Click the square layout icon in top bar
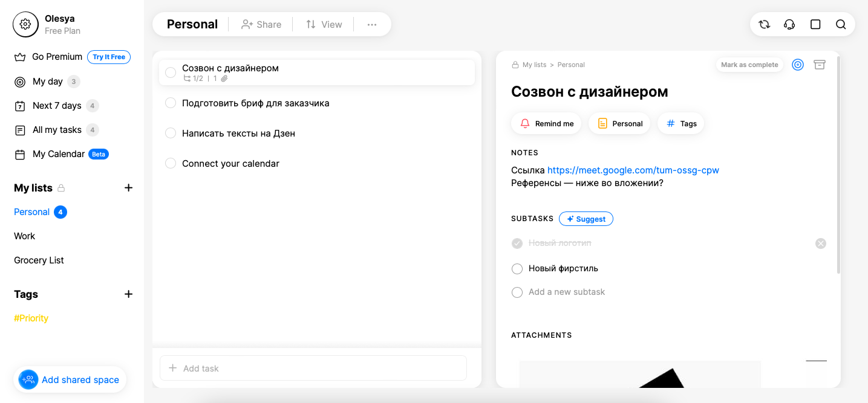Image resolution: width=868 pixels, height=403 pixels. click(815, 24)
